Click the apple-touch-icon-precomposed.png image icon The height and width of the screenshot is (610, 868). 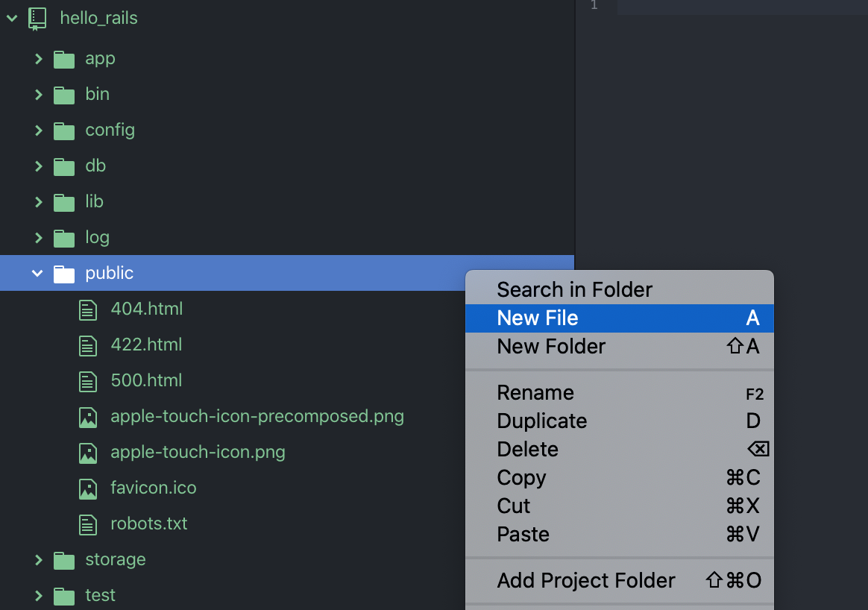point(88,418)
